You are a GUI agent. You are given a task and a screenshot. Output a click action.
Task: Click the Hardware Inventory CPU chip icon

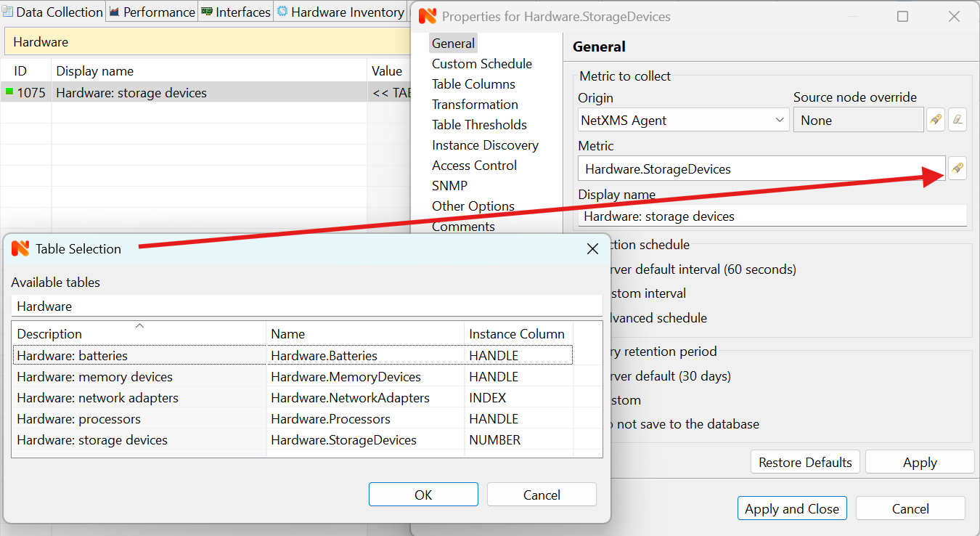282,12
